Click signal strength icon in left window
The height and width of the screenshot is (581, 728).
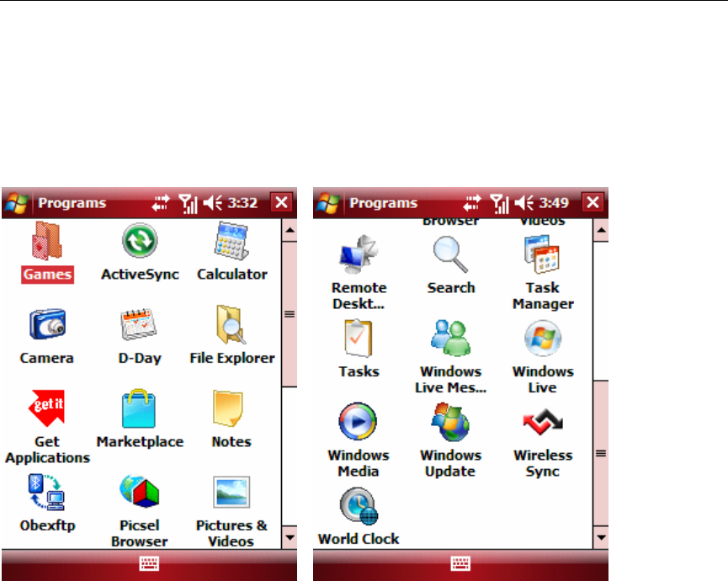tap(188, 204)
